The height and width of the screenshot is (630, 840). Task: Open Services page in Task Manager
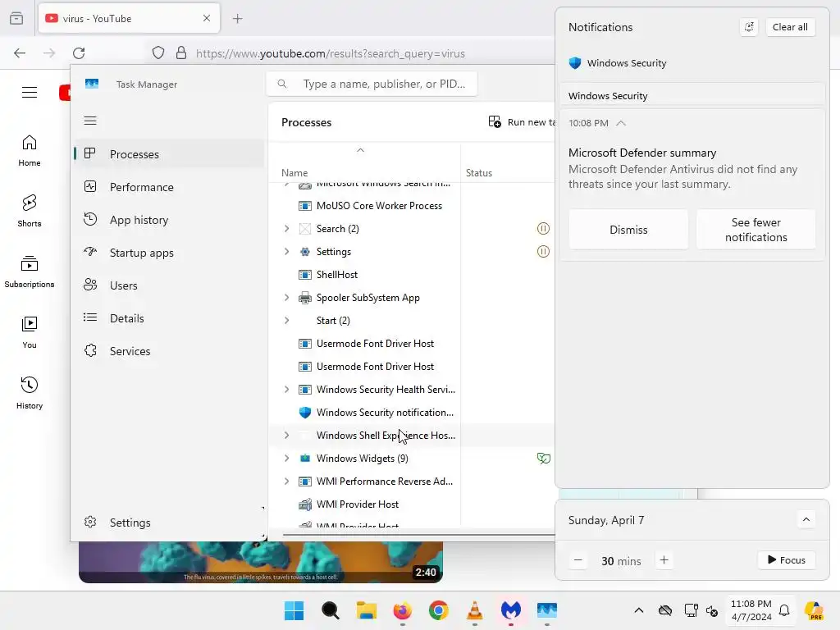(169, 351)
